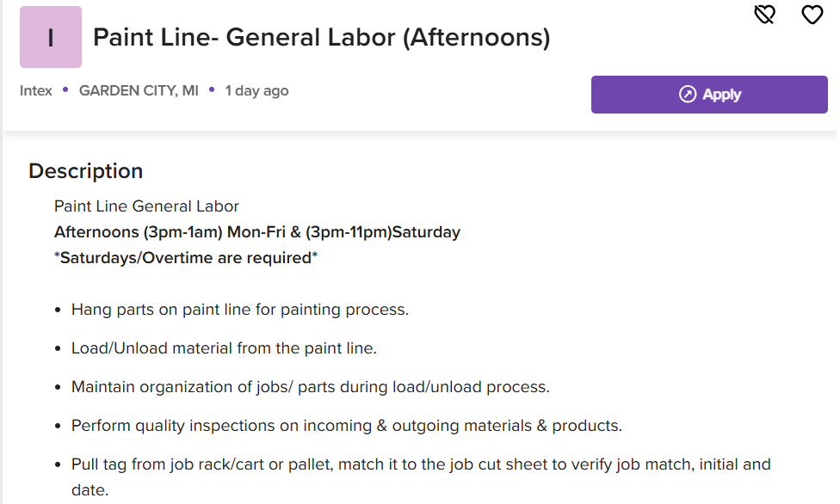Click the crossed-out heart not interested icon

coord(764,15)
